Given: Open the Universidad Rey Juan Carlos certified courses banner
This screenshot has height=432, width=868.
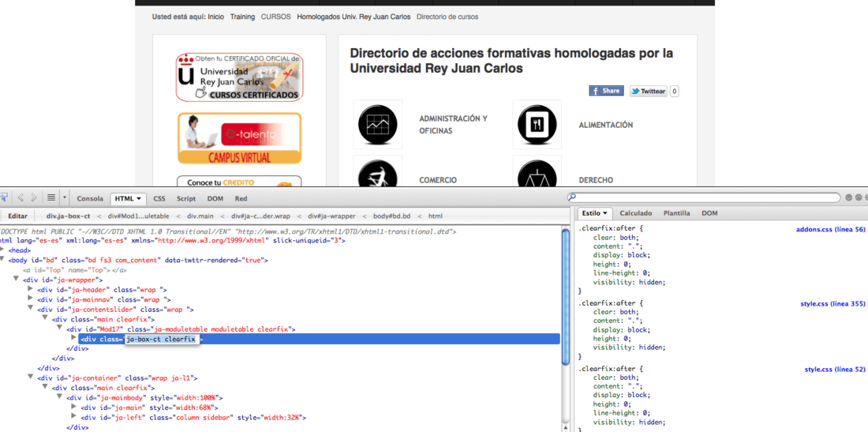Looking at the screenshot, I should pyautogui.click(x=240, y=77).
